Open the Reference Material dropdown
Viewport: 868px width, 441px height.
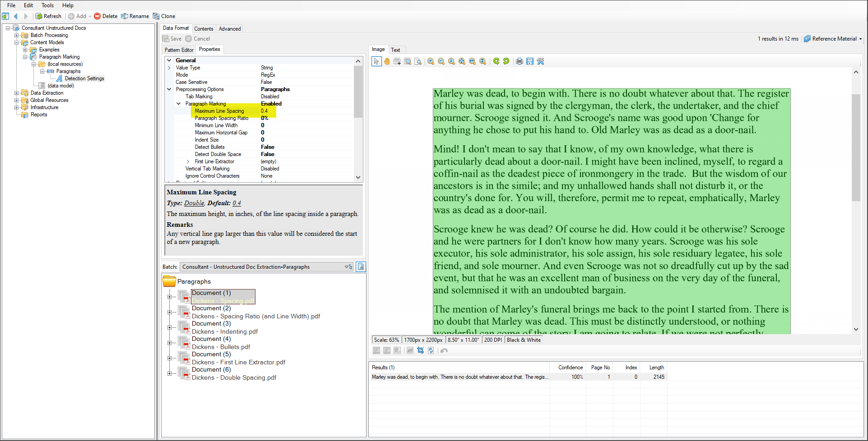[860, 39]
